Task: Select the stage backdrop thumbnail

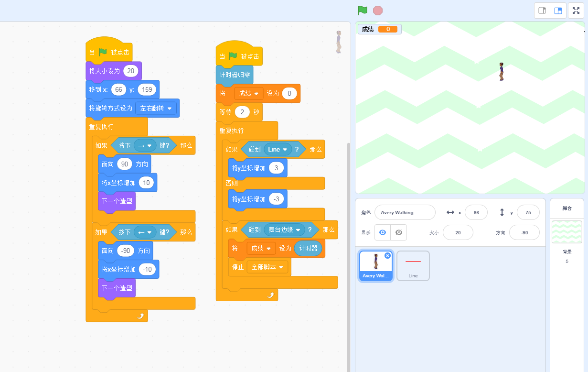Action: pyautogui.click(x=567, y=232)
